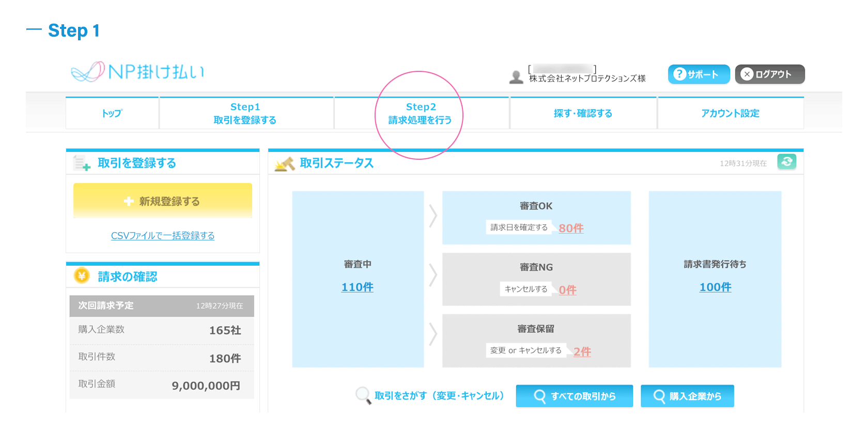The height and width of the screenshot is (428, 868).
Task: Click the 審査OK status label
Action: (x=536, y=206)
